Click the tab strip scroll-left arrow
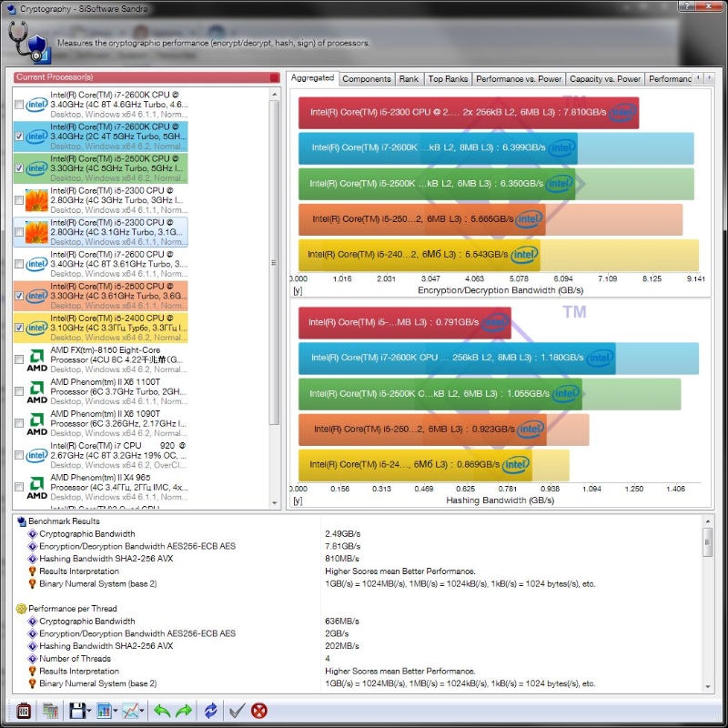Screen dimensions: 728x728 tap(698, 78)
